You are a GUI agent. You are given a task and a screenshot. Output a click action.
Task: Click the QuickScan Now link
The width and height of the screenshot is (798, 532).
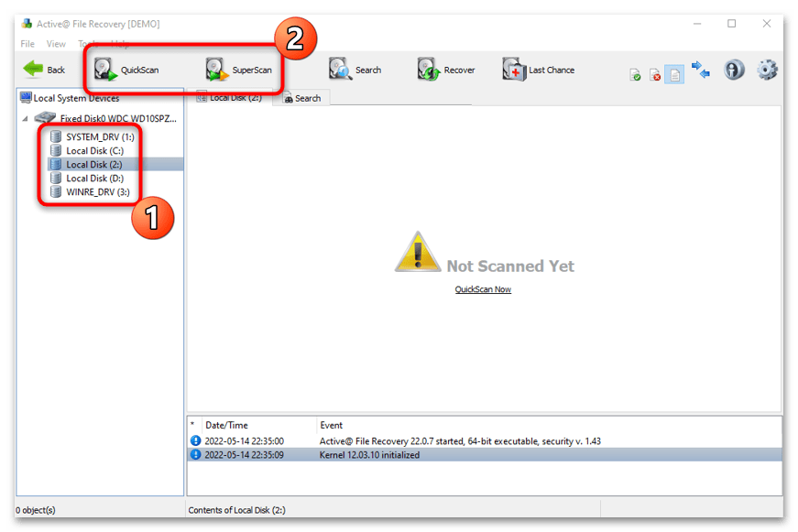(483, 288)
